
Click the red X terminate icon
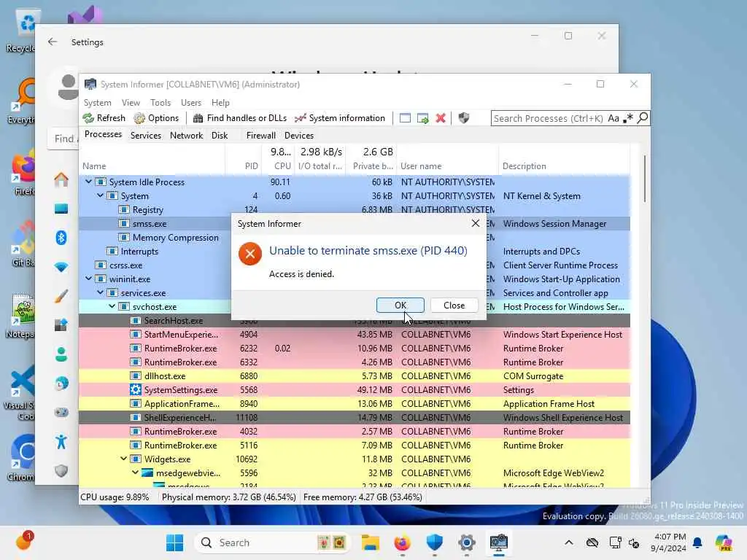[x=441, y=118]
